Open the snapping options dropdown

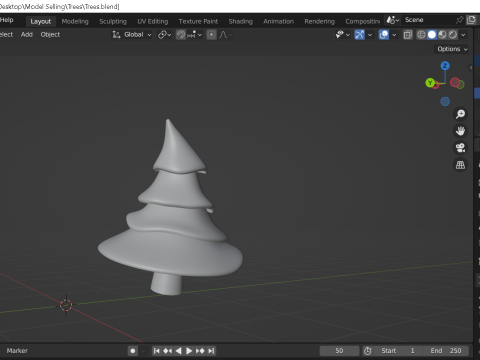click(195, 35)
